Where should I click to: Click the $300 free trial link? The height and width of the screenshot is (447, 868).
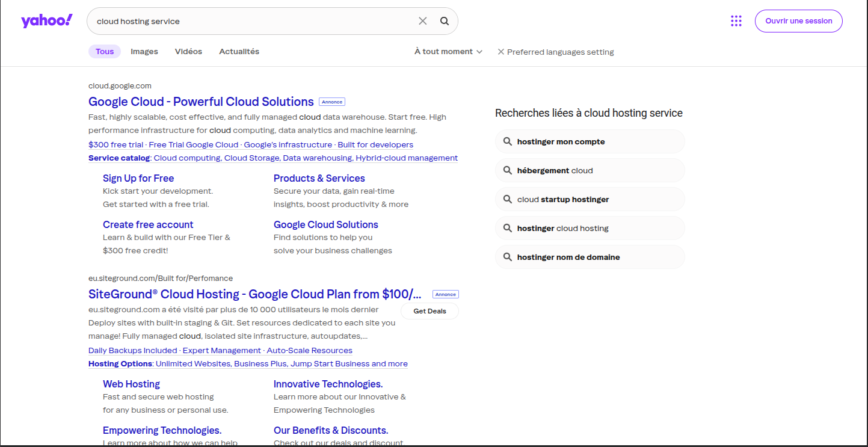(x=116, y=144)
